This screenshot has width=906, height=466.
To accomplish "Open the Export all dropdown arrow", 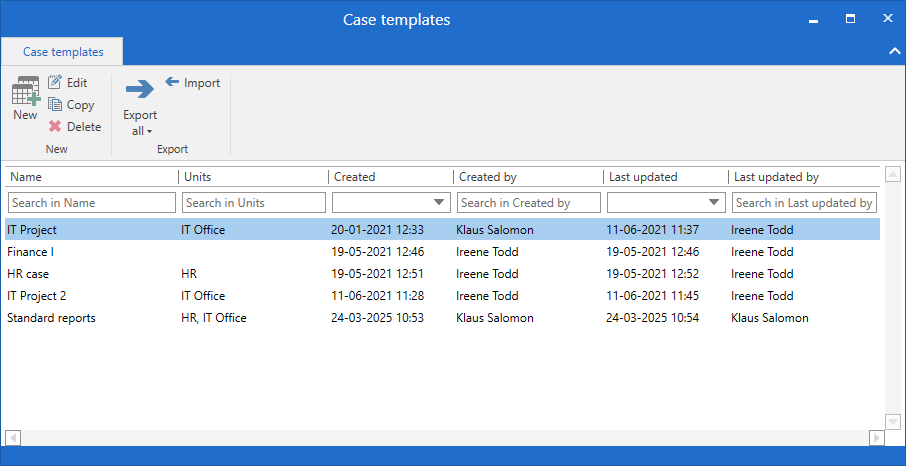I will coord(149,132).
